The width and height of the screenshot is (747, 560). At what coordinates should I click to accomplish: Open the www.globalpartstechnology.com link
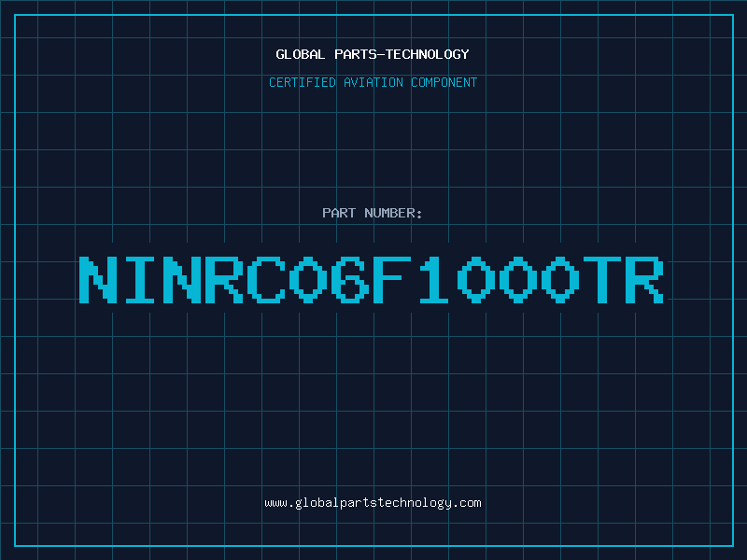(373, 503)
